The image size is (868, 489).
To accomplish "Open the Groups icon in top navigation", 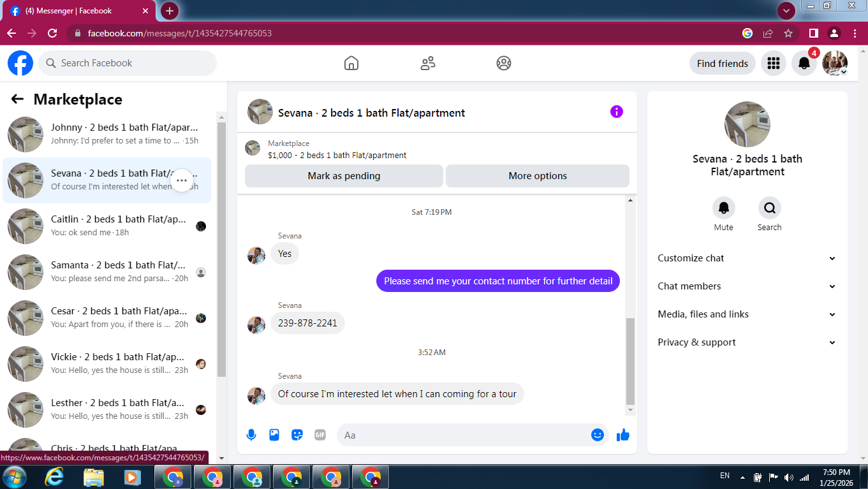I will [x=504, y=63].
